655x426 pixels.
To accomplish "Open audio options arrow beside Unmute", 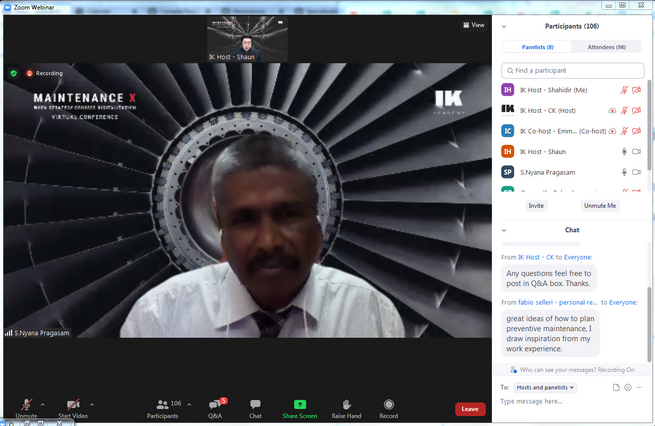I will [x=43, y=405].
